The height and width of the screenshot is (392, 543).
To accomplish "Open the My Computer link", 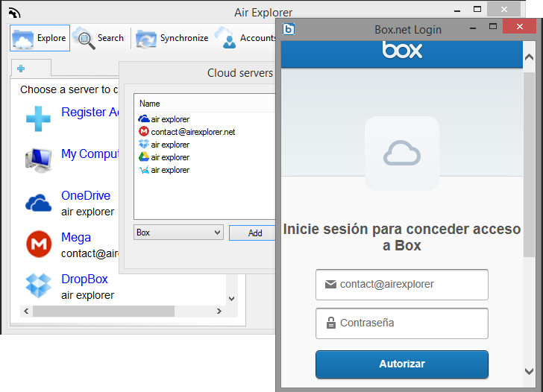I will [x=90, y=154].
